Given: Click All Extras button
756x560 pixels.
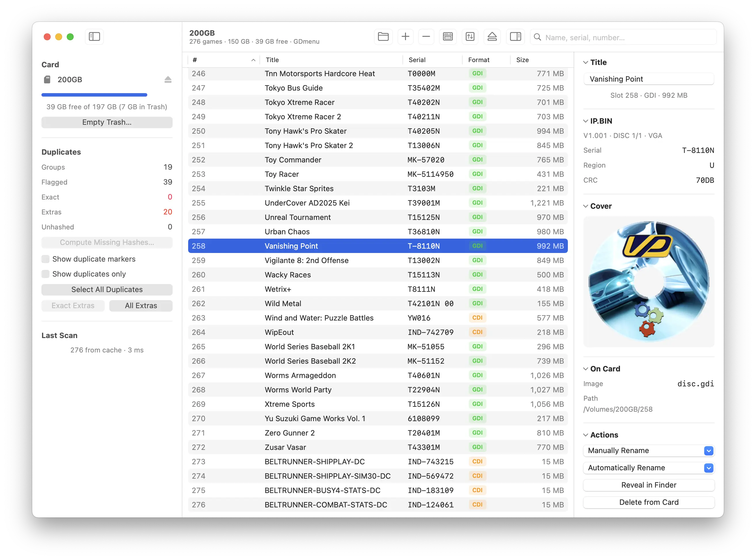Looking at the screenshot, I should point(141,306).
